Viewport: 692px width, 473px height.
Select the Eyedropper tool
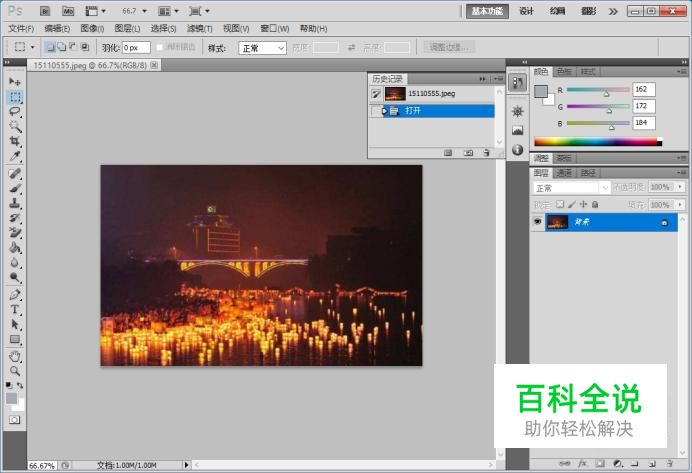15,156
